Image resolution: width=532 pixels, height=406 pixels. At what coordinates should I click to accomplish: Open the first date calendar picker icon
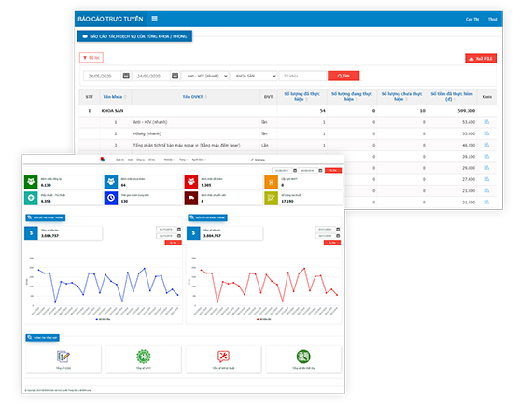click(x=126, y=76)
